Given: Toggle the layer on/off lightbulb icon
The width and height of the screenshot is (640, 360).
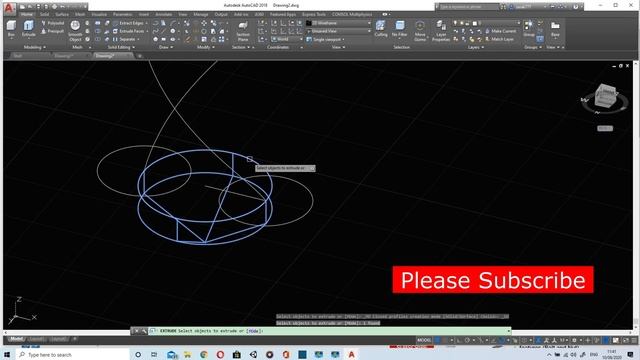Looking at the screenshot, I should [455, 23].
